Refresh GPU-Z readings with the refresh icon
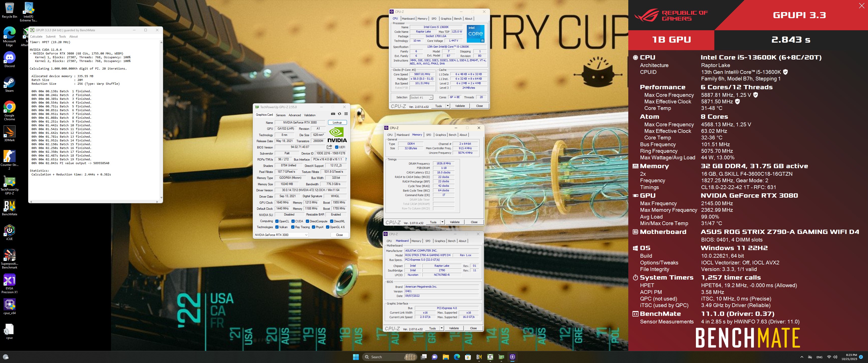The image size is (868, 363). point(339,114)
